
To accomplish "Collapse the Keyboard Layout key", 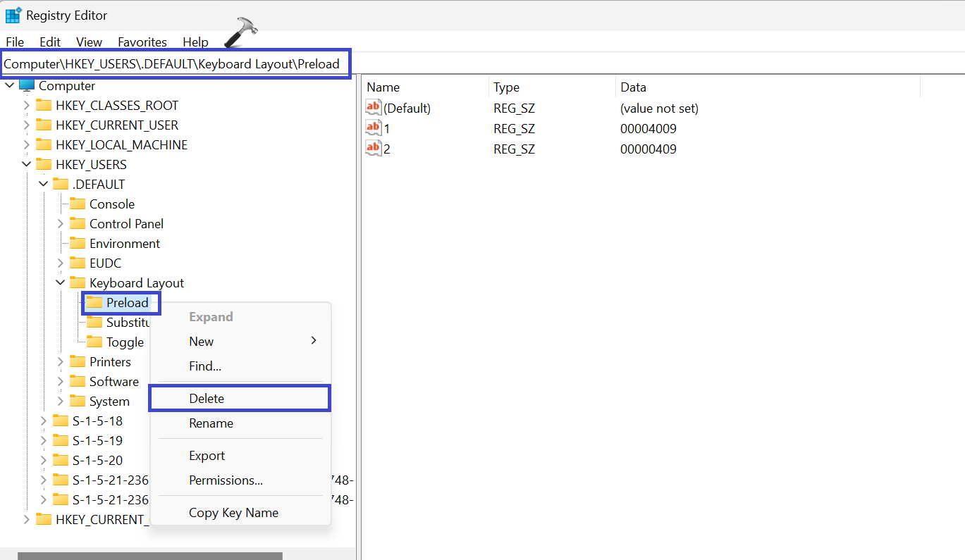I will (61, 283).
